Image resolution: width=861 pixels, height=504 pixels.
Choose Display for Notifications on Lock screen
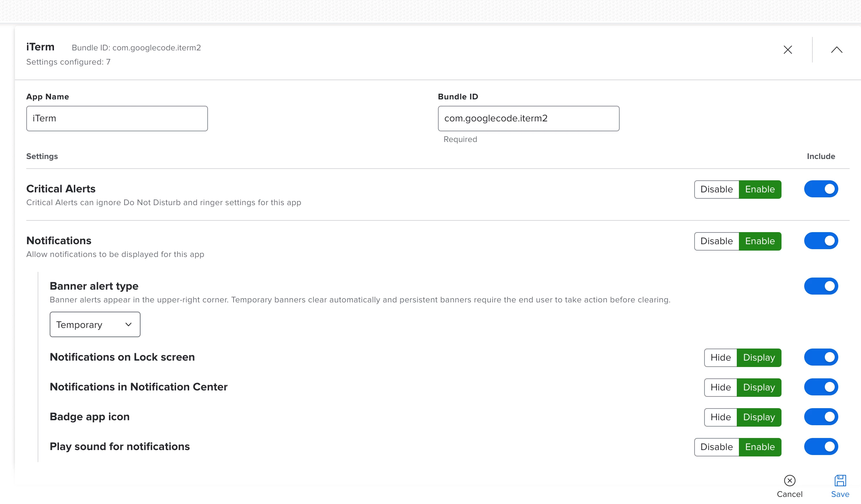pyautogui.click(x=759, y=358)
